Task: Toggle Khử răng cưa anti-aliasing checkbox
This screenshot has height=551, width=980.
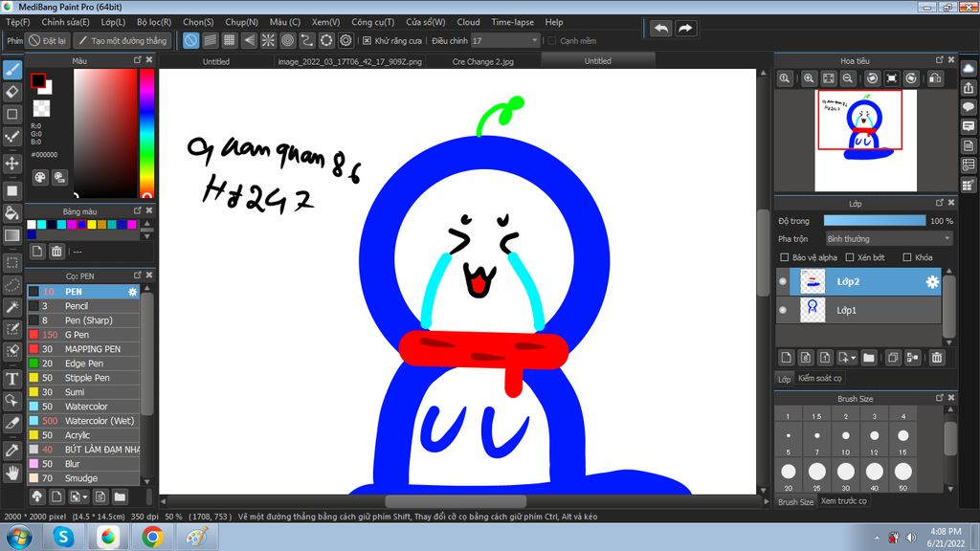Action: 367,40
